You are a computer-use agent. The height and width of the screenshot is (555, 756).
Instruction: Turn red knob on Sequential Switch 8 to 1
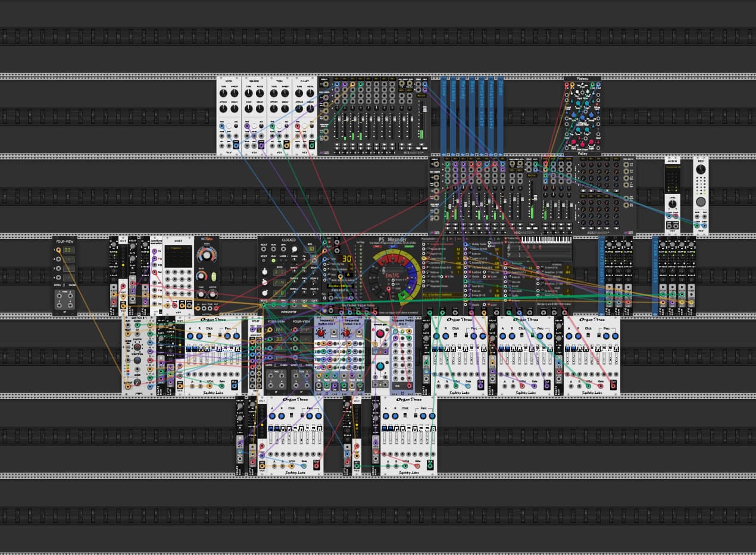(x=320, y=333)
